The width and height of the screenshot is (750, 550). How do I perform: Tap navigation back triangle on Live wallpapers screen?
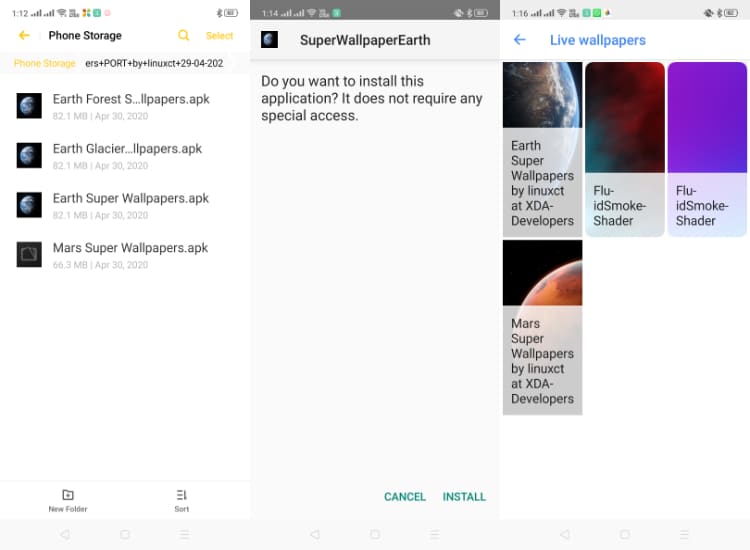tap(565, 534)
